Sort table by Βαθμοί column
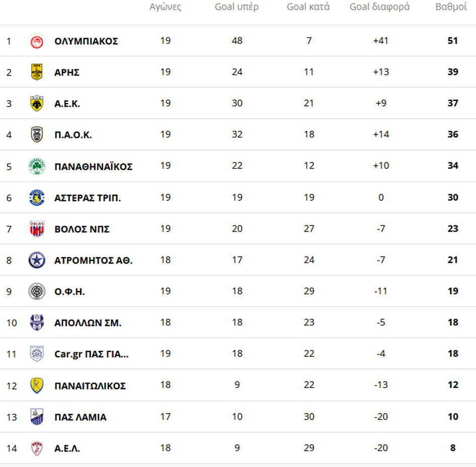The width and height of the screenshot is (476, 467). 451,7
